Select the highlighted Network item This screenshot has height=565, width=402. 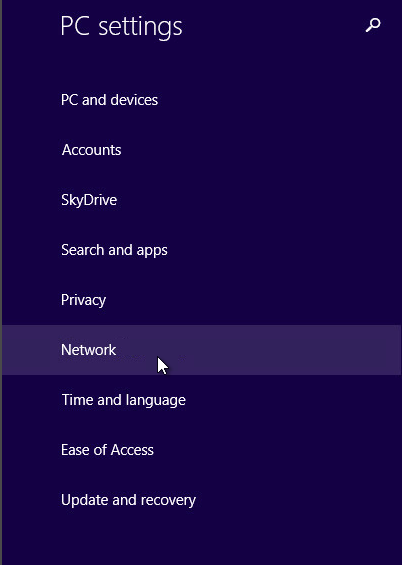tap(201, 350)
